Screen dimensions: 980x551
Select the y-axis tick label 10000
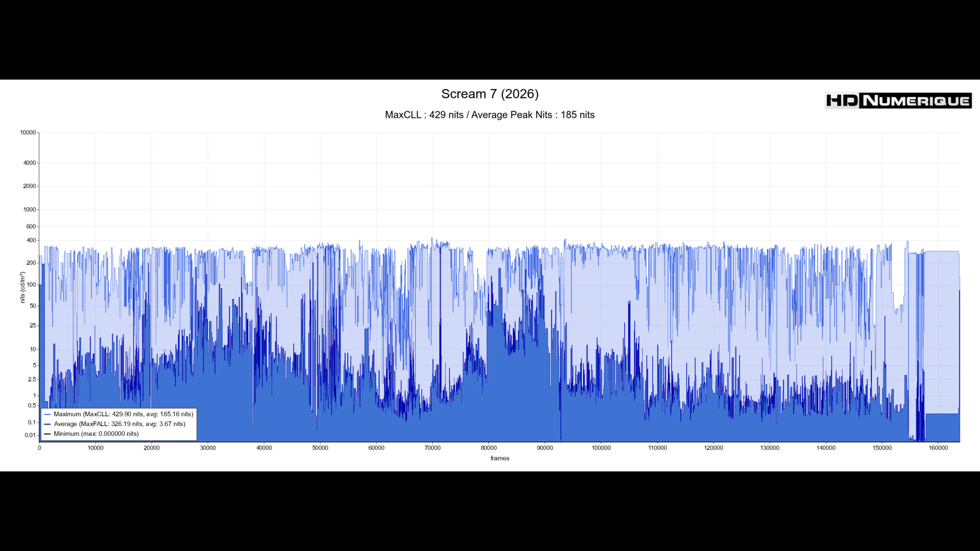point(28,133)
